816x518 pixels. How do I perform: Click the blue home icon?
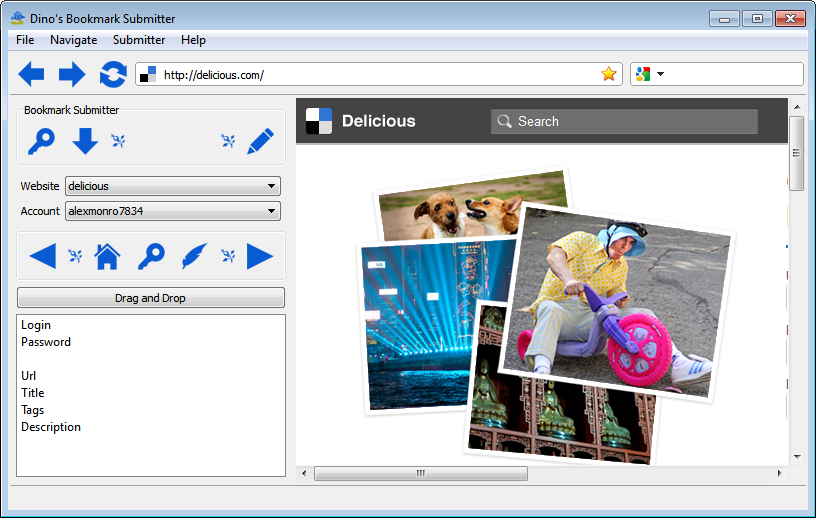[107, 256]
